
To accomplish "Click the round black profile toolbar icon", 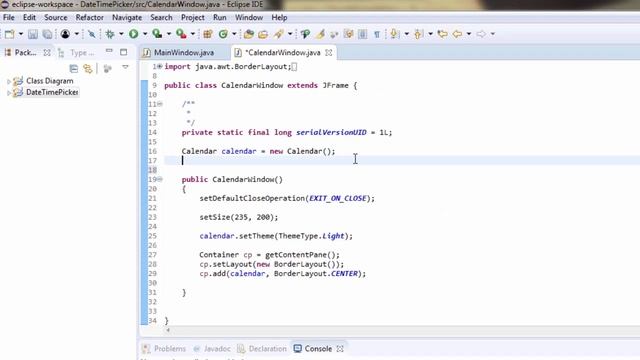I will [65, 34].
